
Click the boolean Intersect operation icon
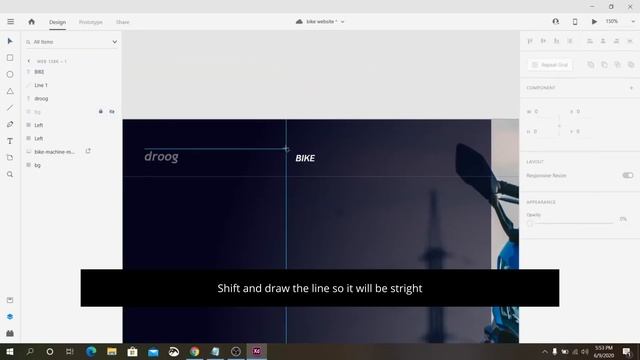pyautogui.click(x=617, y=64)
